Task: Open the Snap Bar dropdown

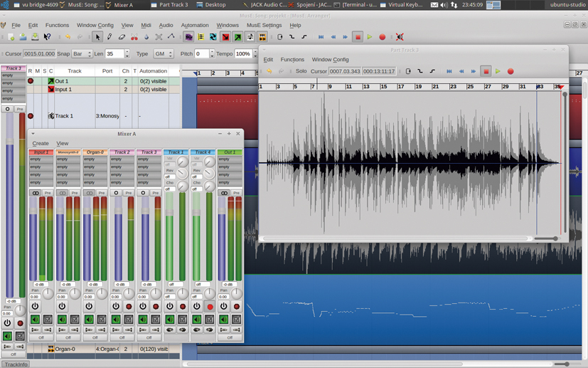Action: coord(82,53)
